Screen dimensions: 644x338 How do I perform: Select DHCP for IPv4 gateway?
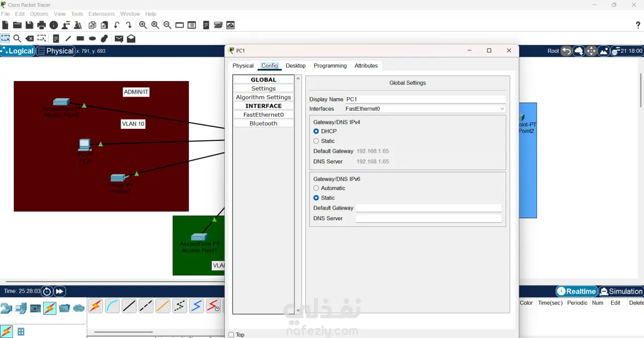(316, 131)
